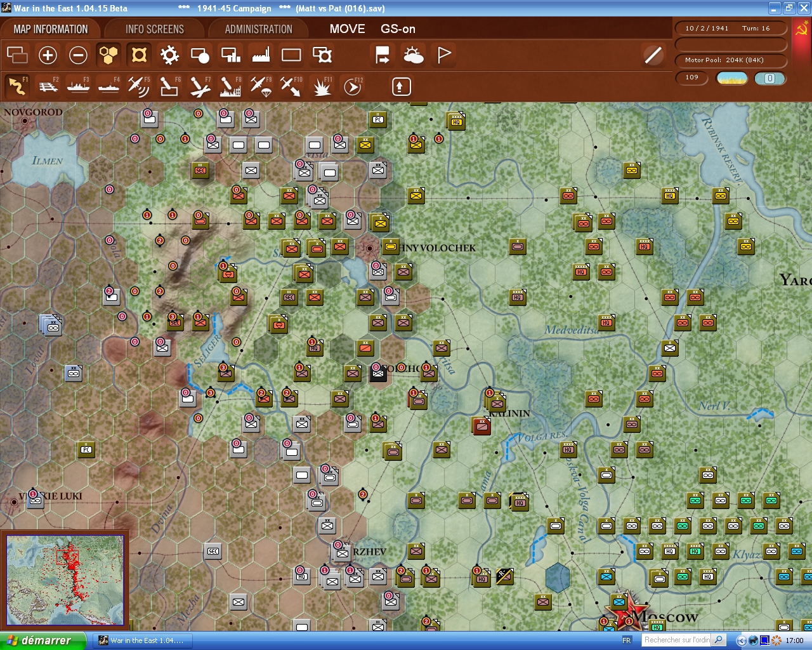Click the flag-with-arrow toolbar icon

click(x=383, y=55)
